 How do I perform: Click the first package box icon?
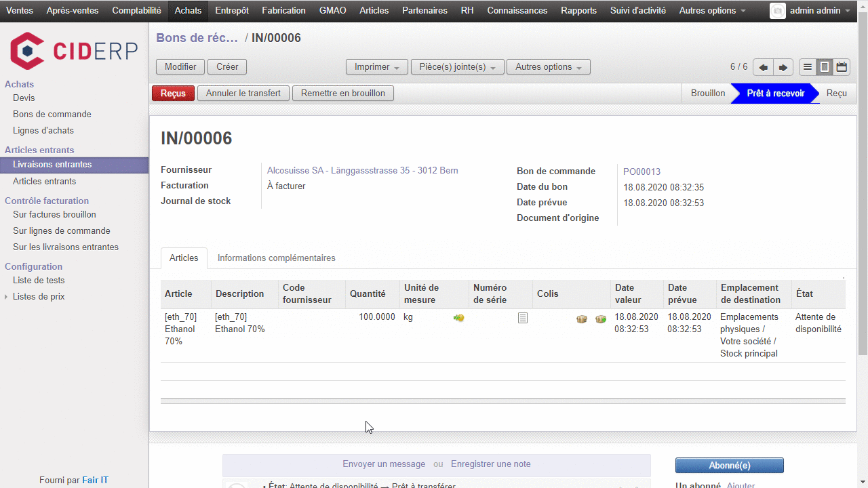[582, 319]
